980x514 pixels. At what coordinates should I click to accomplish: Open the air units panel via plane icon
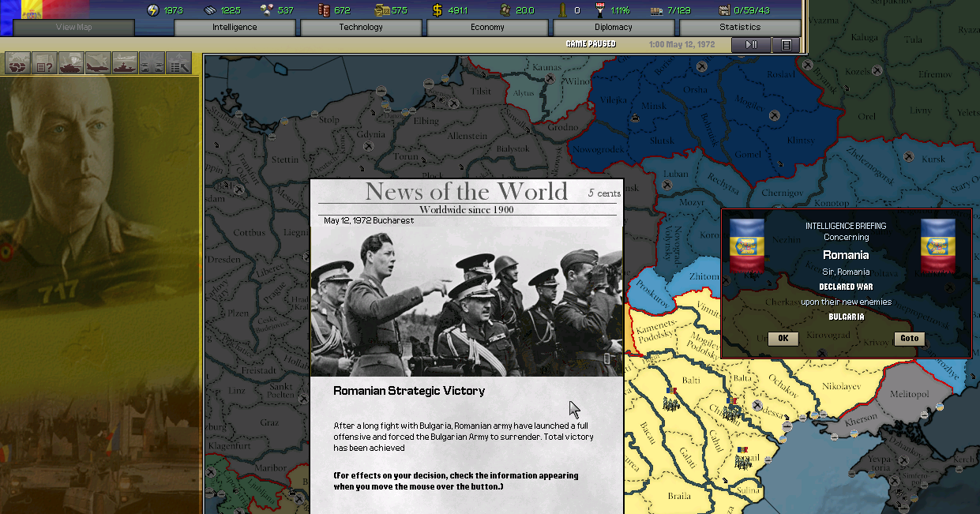(x=98, y=62)
